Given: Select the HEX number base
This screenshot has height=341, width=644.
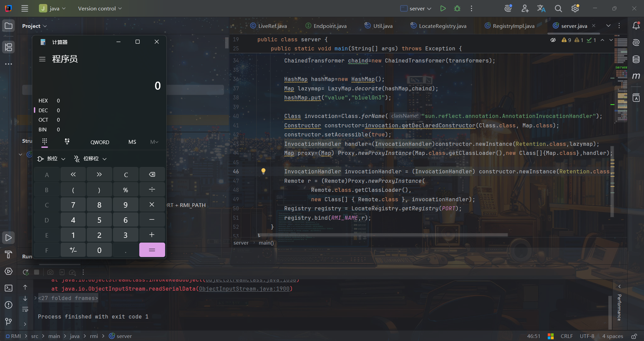Looking at the screenshot, I should tap(43, 101).
